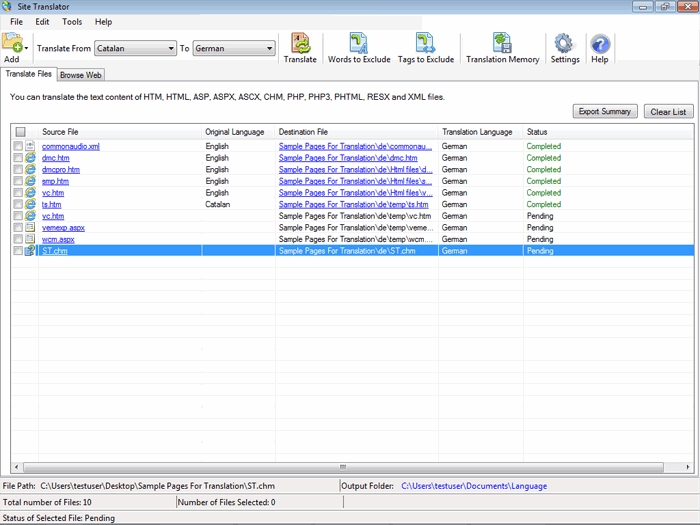Click the horizontal scrollbar thumb
This screenshot has height=525, width=700.
pyautogui.click(x=343, y=467)
